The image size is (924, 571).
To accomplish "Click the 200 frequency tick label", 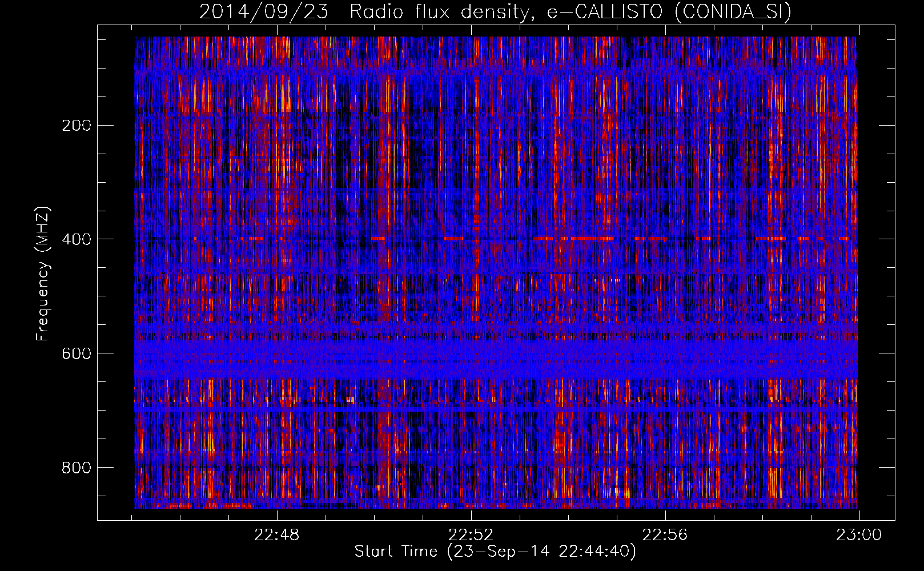I will pyautogui.click(x=77, y=126).
